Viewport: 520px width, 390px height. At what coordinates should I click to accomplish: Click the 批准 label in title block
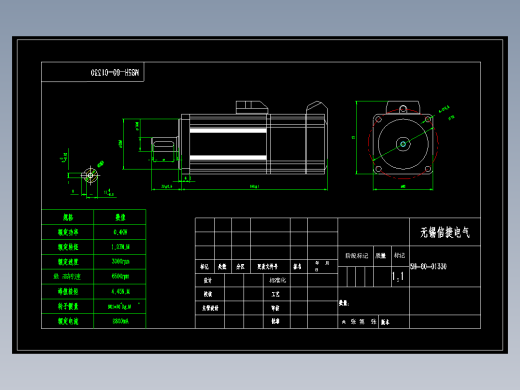(x=275, y=321)
